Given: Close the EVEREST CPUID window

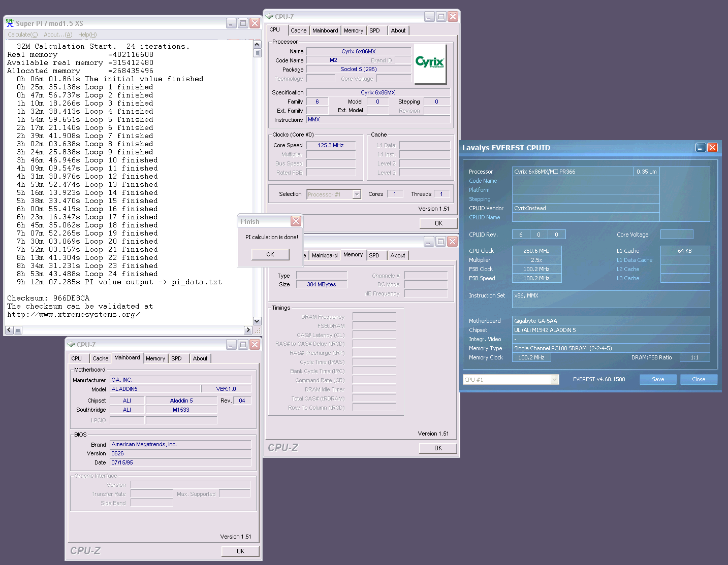Looking at the screenshot, I should click(712, 147).
